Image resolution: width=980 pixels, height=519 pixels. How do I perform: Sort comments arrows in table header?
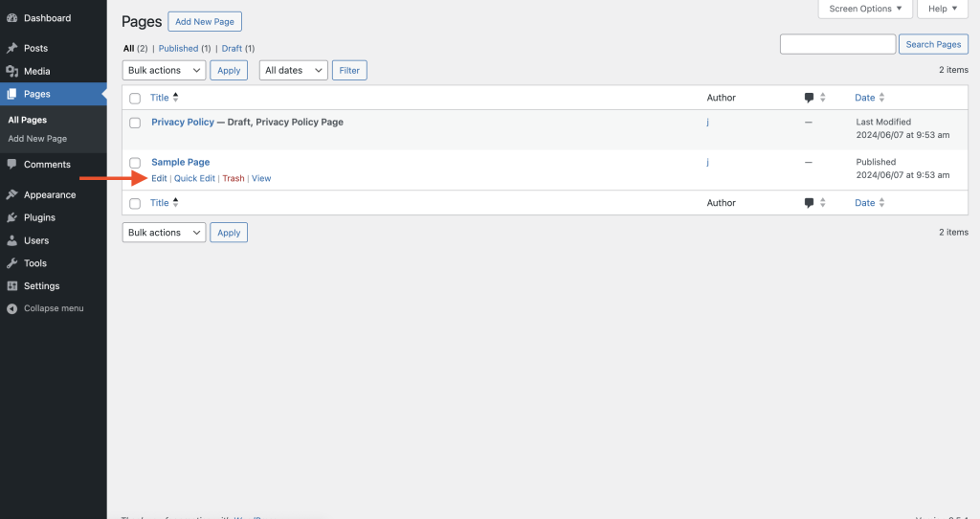click(x=822, y=98)
